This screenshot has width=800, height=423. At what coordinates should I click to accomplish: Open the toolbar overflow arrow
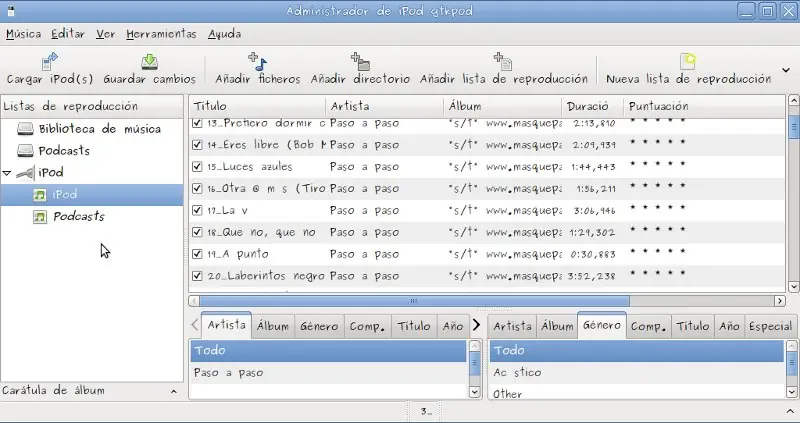pos(786,70)
